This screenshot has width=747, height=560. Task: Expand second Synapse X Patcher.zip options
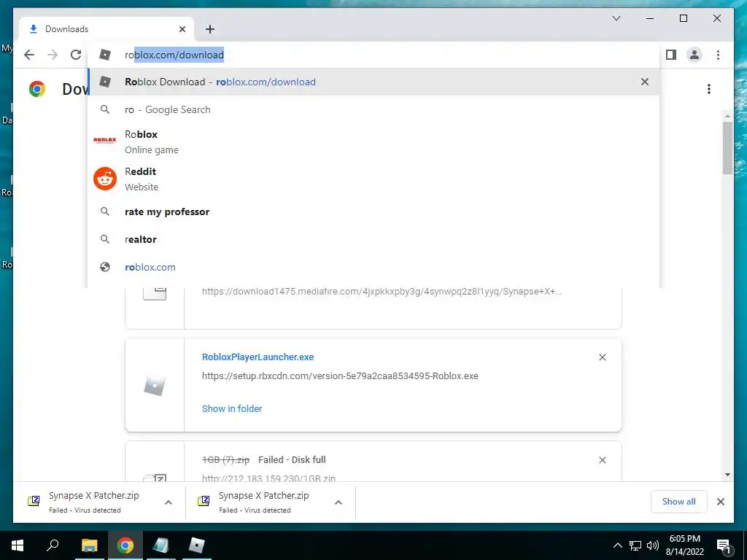click(x=338, y=502)
